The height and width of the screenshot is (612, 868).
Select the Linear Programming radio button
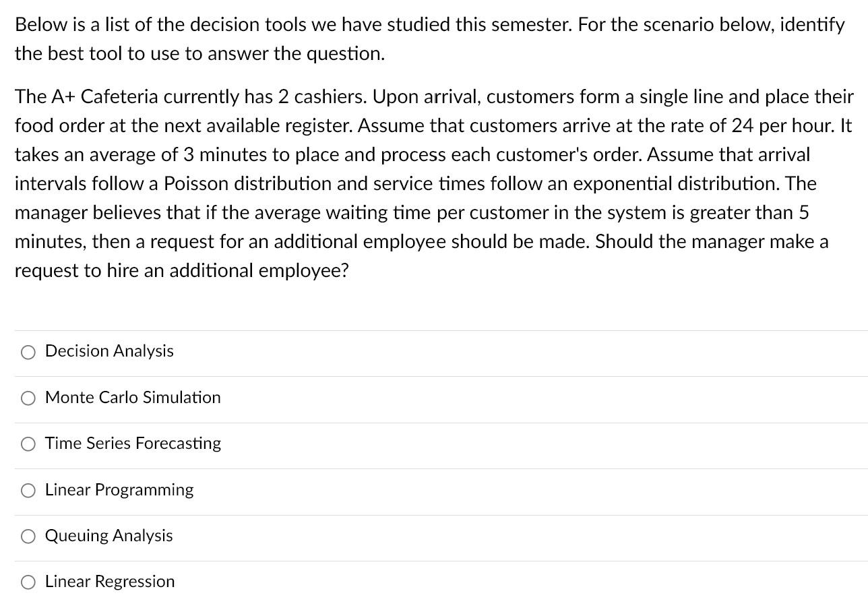pyautogui.click(x=28, y=490)
